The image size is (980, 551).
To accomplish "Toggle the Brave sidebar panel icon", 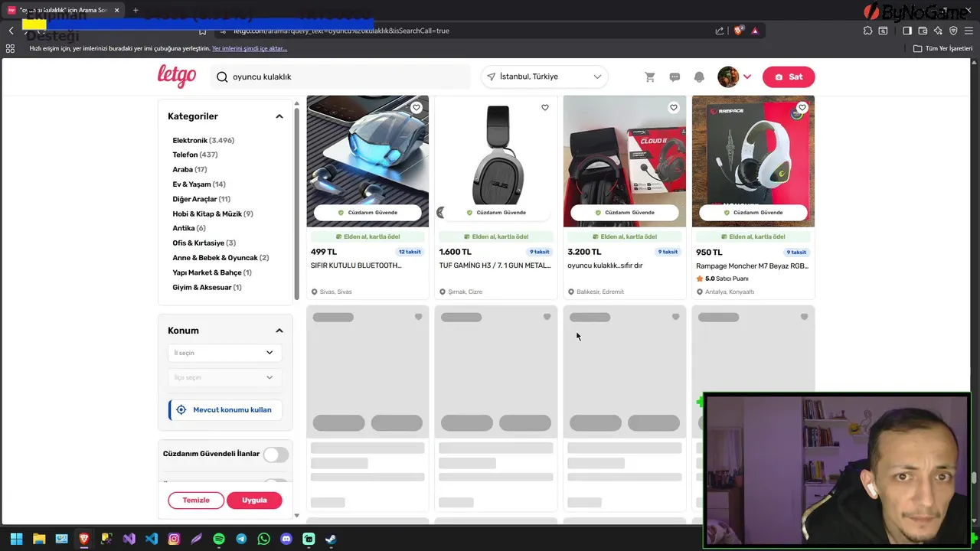I will point(907,31).
